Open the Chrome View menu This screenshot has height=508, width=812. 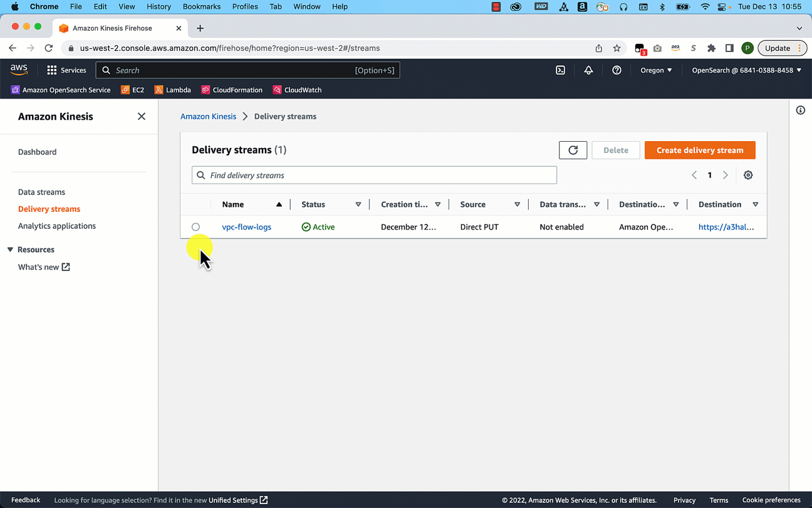[x=127, y=6]
